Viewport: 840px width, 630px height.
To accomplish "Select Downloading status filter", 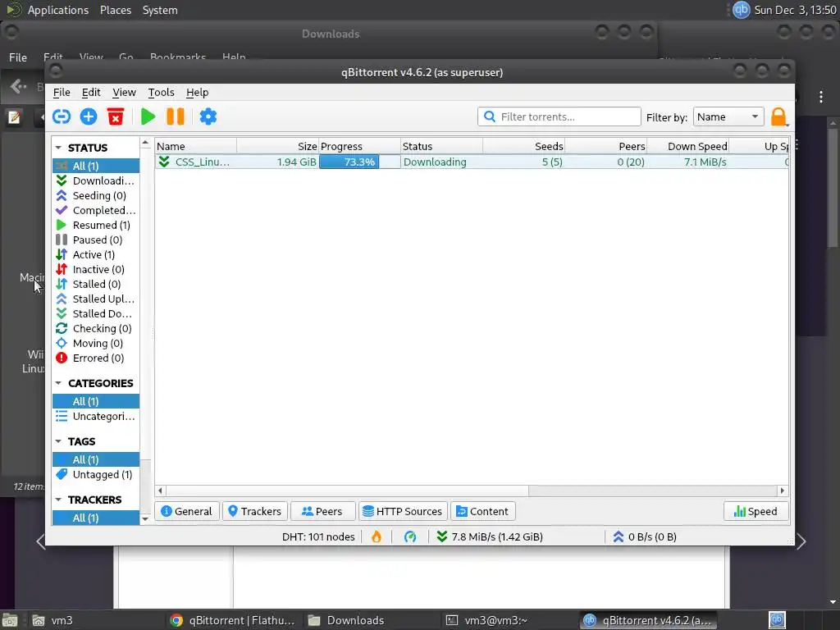I will (96, 180).
